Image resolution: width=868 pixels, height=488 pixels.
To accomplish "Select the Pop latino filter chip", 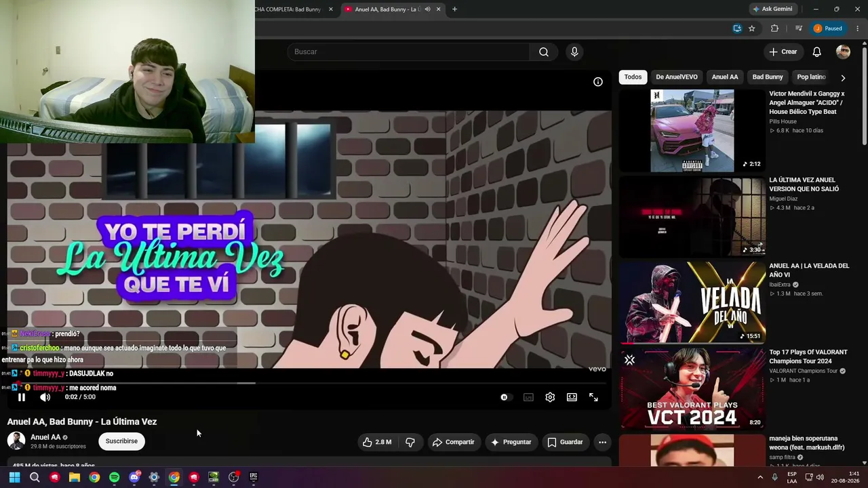I will (x=811, y=77).
